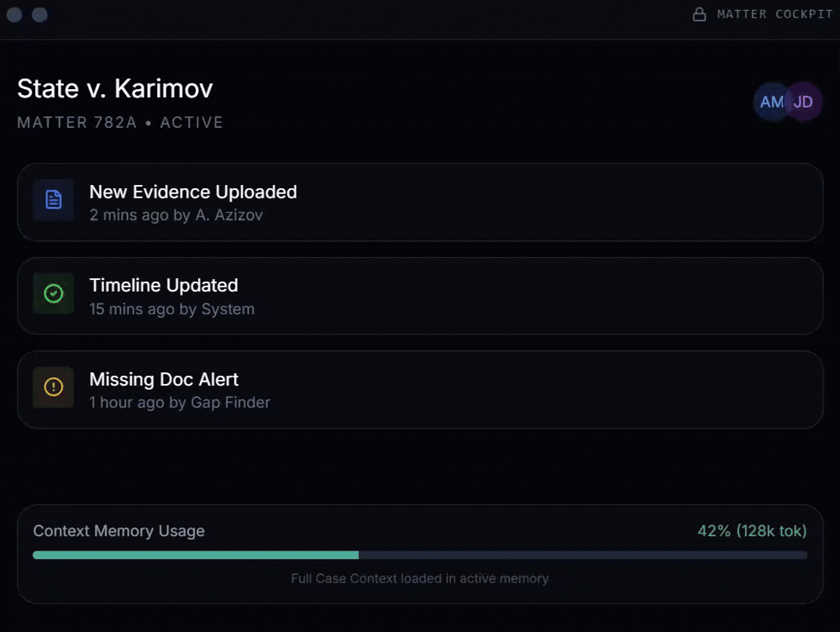Click the green checkmark icon for Timeline Updated
Viewport: 840px width, 632px height.
tap(54, 293)
